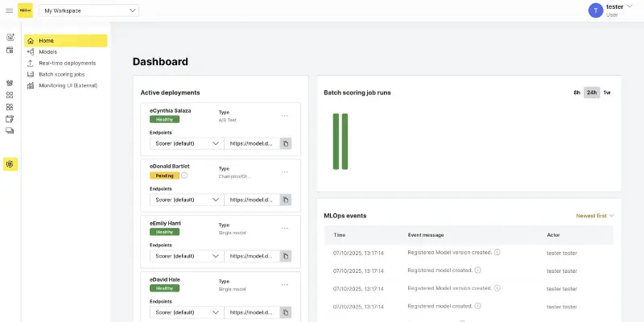Image resolution: width=644 pixels, height=322 pixels.
Task: Open the Newest first sort dropdown
Action: [595, 216]
